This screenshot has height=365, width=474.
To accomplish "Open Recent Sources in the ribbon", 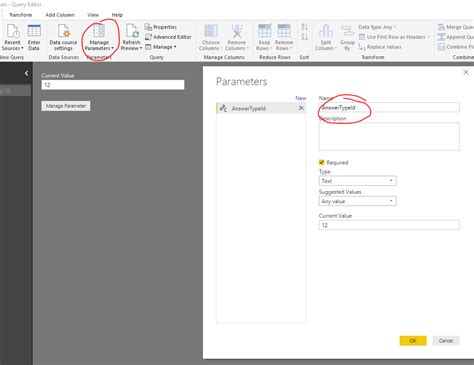I will click(x=13, y=37).
